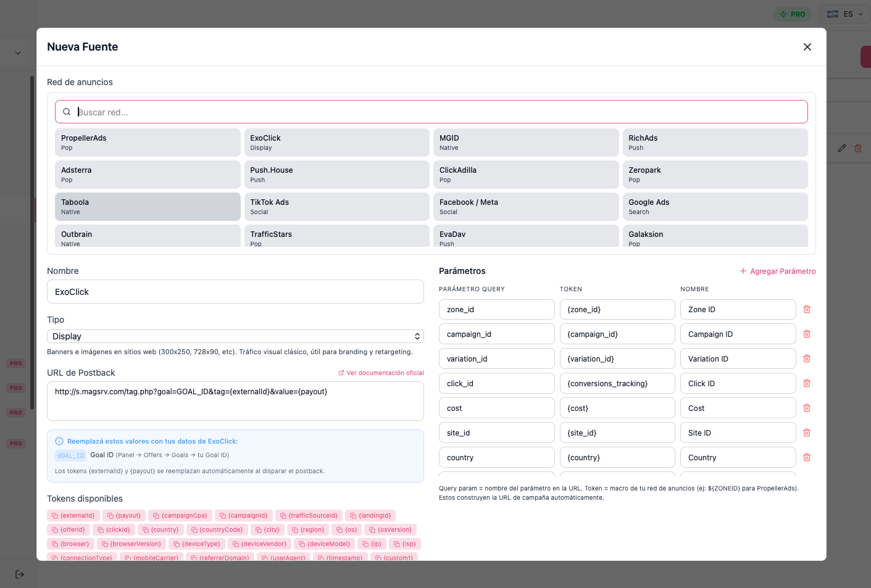Choose the Taboola Native network
871x588 pixels.
(148, 207)
